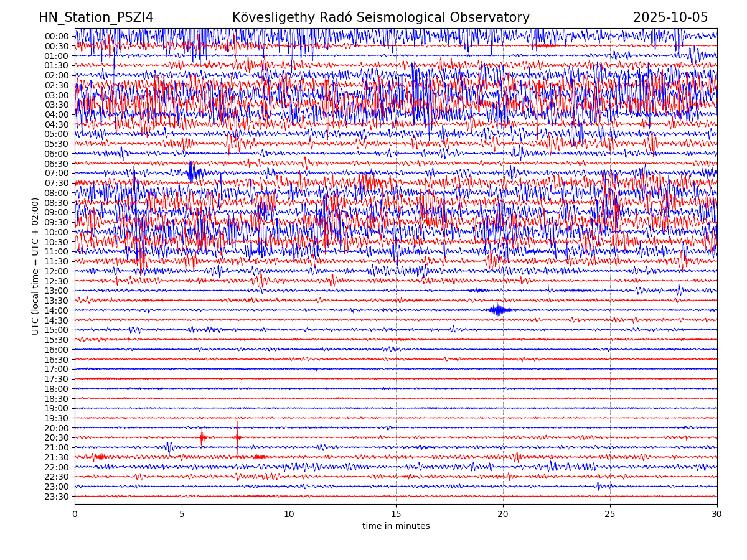Click the tall red spike on the 20:30 trace
This screenshot has height=560, width=747.
tap(237, 436)
